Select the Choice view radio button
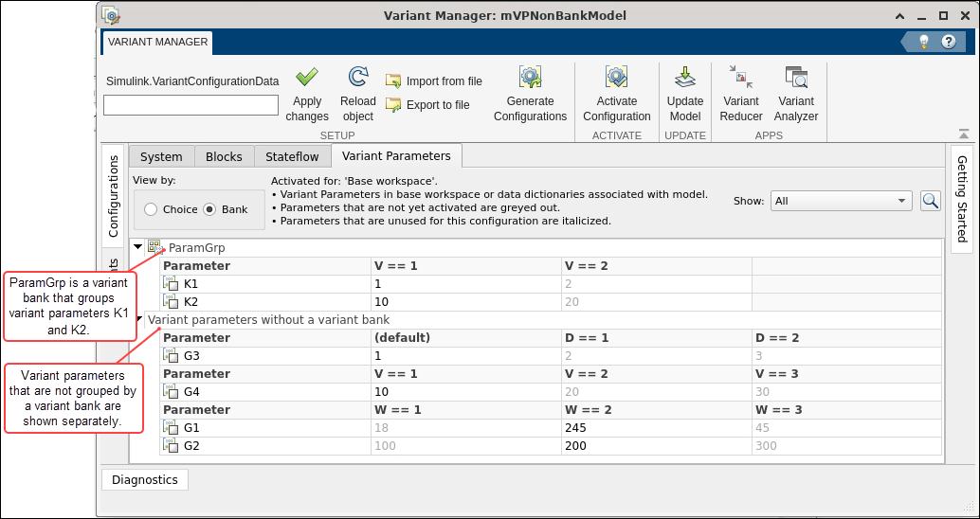The image size is (980, 519). pyautogui.click(x=151, y=210)
